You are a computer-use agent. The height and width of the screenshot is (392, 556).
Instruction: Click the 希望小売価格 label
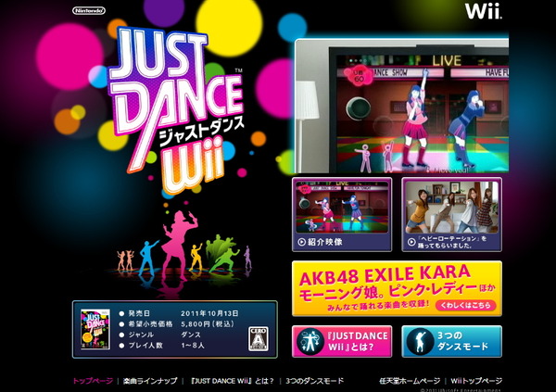150,324
